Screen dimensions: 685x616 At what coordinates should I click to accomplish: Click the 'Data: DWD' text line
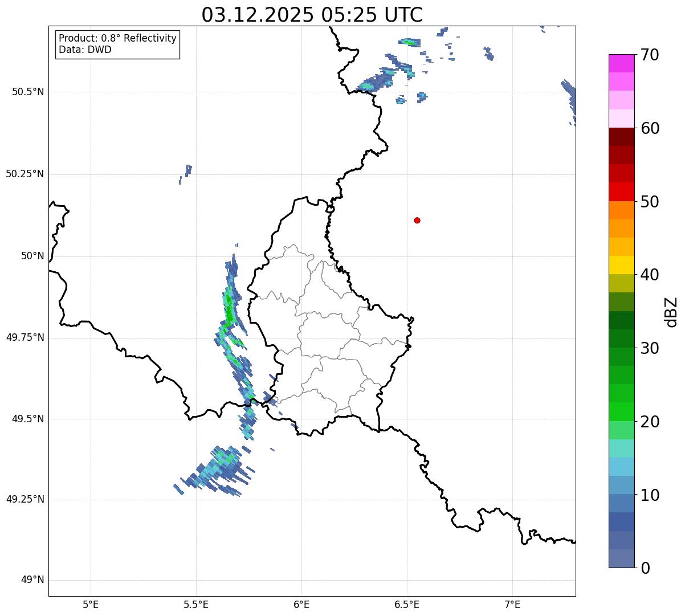[85, 50]
